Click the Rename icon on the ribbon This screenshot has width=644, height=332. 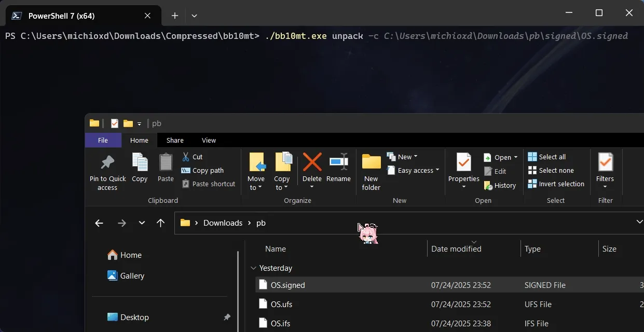click(x=338, y=169)
